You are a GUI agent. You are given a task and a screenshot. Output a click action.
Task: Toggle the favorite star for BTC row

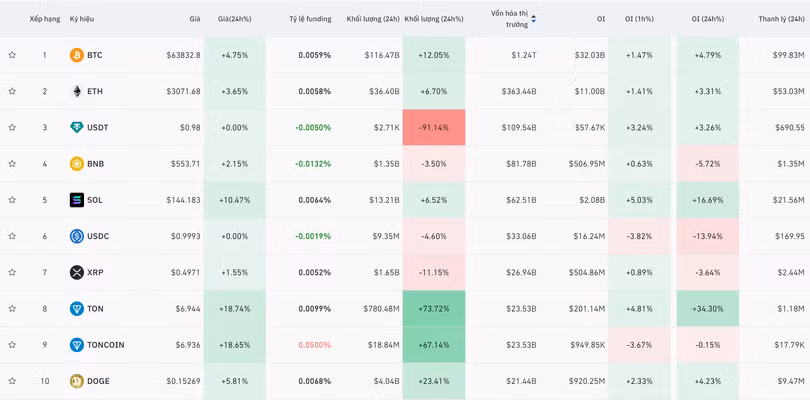tap(12, 55)
